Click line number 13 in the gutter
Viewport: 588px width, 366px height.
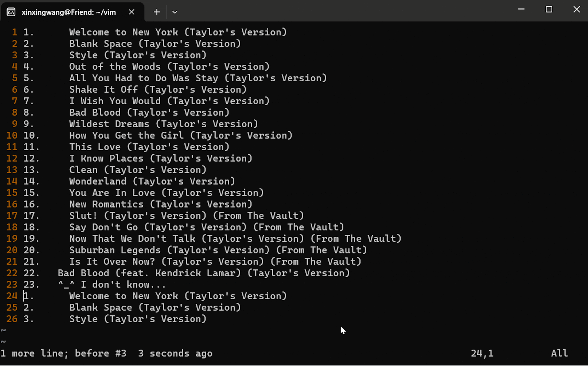[12, 170]
